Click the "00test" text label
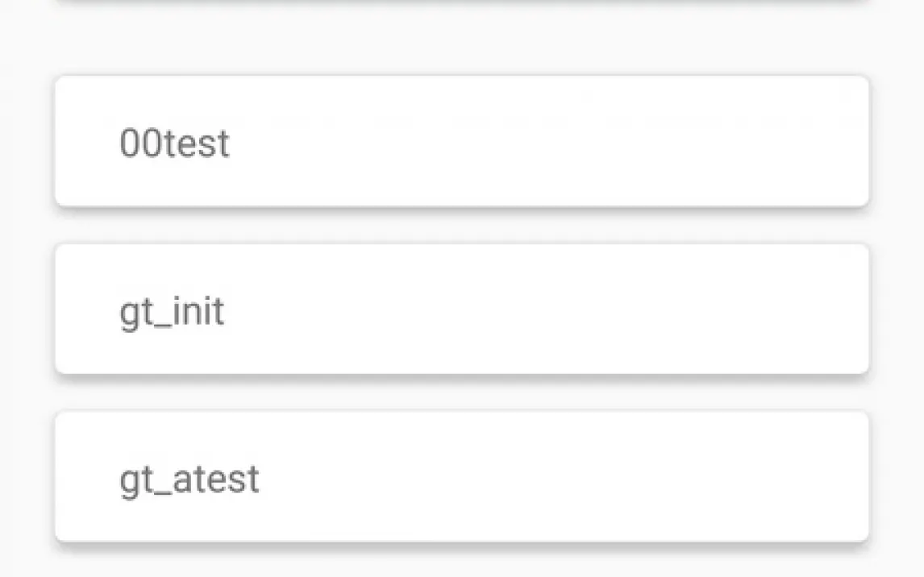This screenshot has height=577, width=924. [x=174, y=143]
